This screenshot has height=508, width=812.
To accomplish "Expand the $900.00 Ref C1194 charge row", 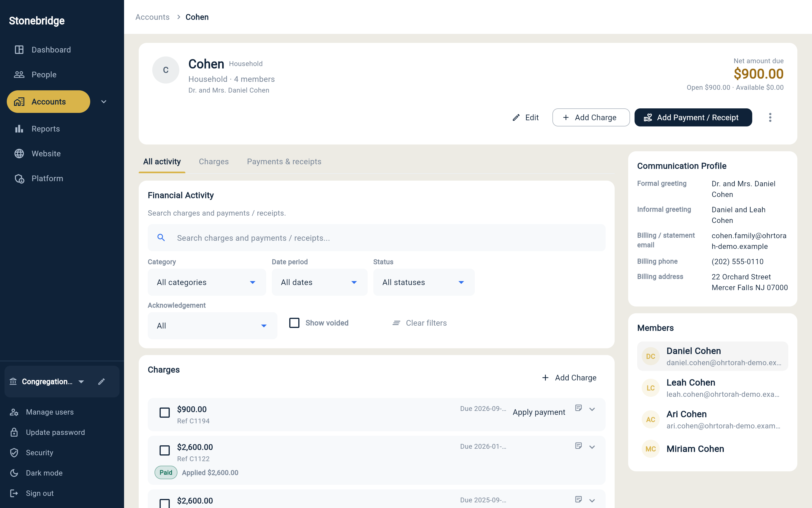I will (592, 409).
